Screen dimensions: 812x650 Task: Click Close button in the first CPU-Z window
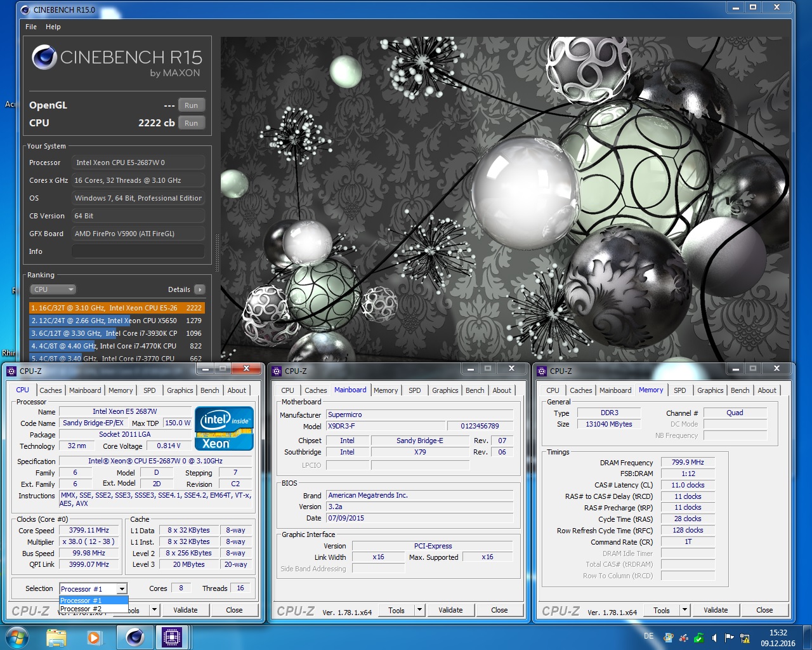(234, 610)
